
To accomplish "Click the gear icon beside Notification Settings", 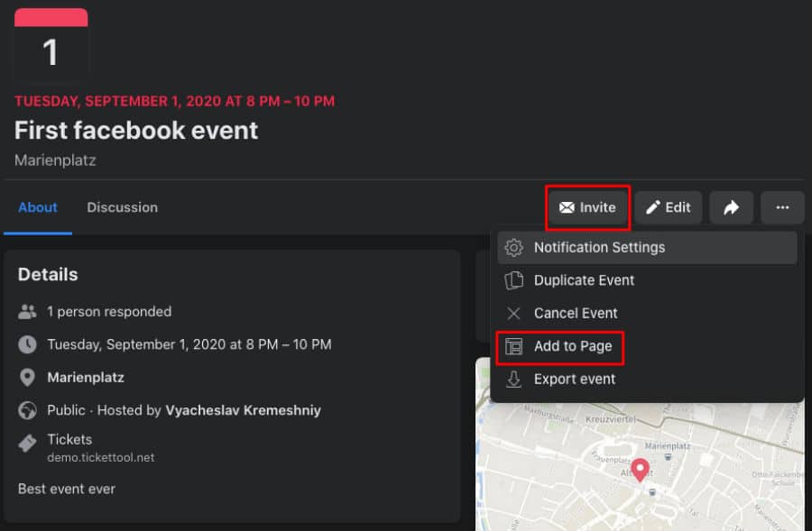I will (514, 247).
